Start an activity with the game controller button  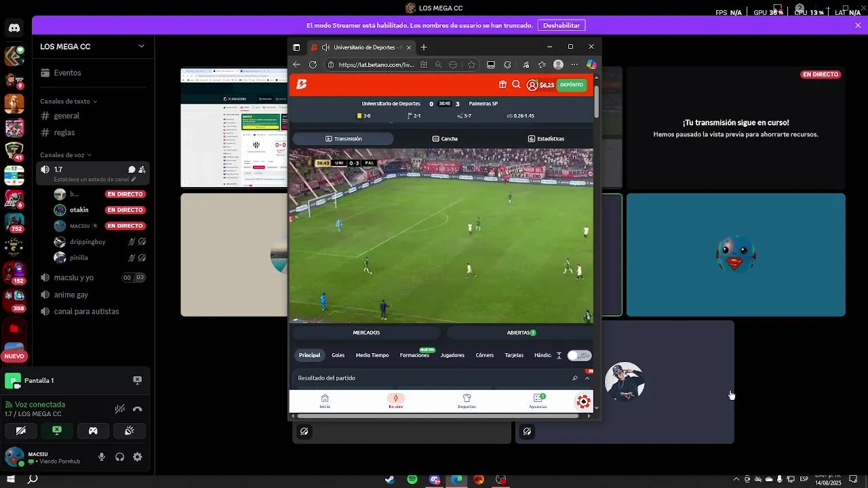[x=93, y=430]
